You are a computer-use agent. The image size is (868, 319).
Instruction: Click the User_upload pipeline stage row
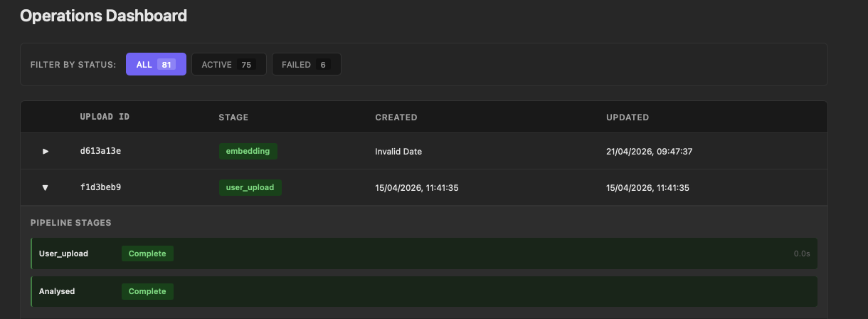pyautogui.click(x=424, y=253)
